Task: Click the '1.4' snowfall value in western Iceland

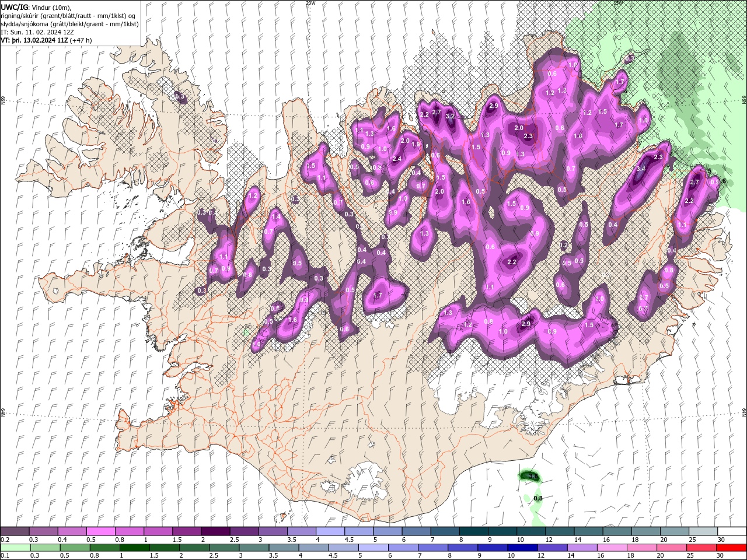Action: point(276,216)
